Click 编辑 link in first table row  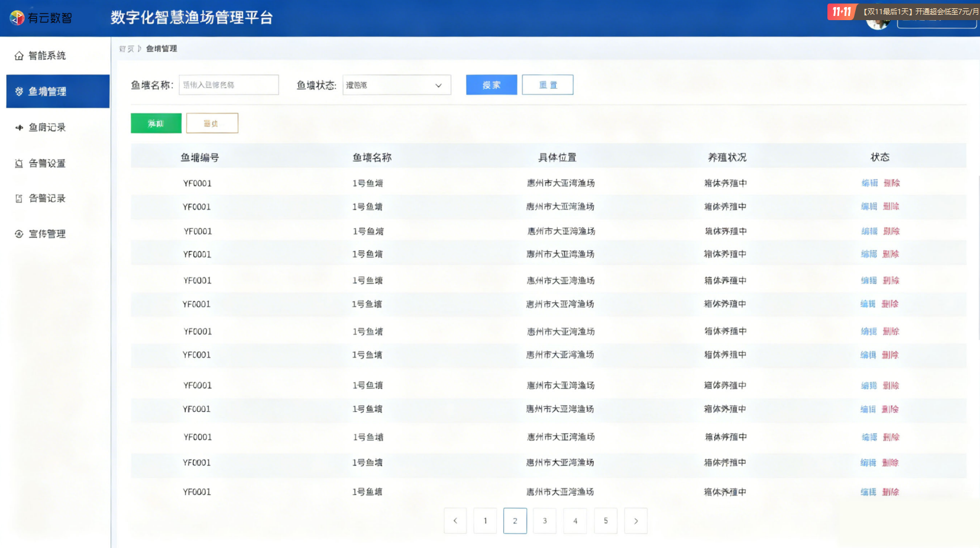869,183
